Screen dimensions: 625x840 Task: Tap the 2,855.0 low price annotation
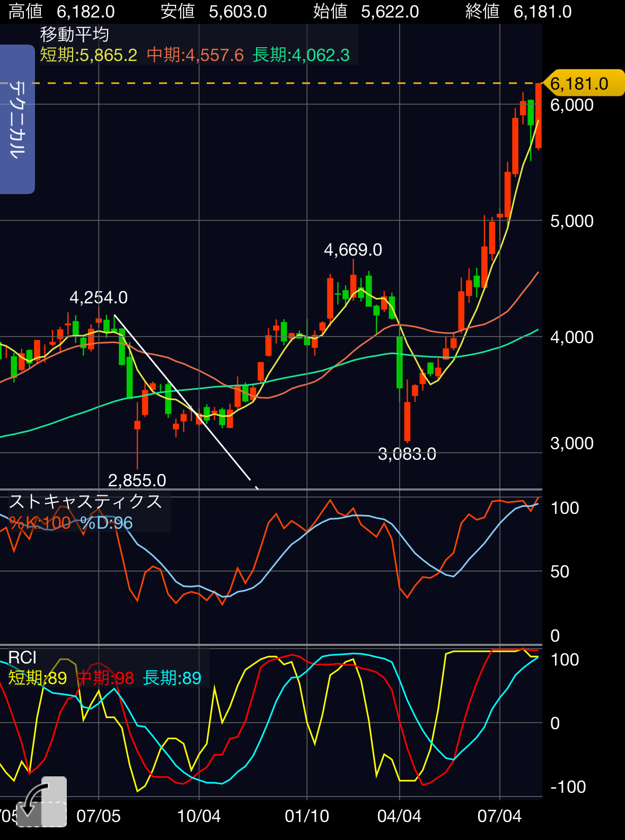tap(137, 480)
